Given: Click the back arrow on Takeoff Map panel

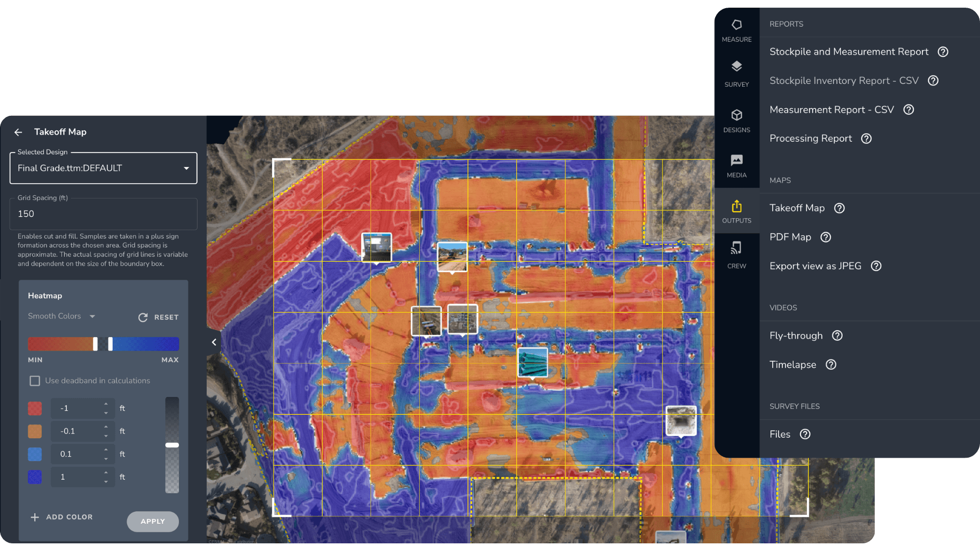Looking at the screenshot, I should pos(18,132).
